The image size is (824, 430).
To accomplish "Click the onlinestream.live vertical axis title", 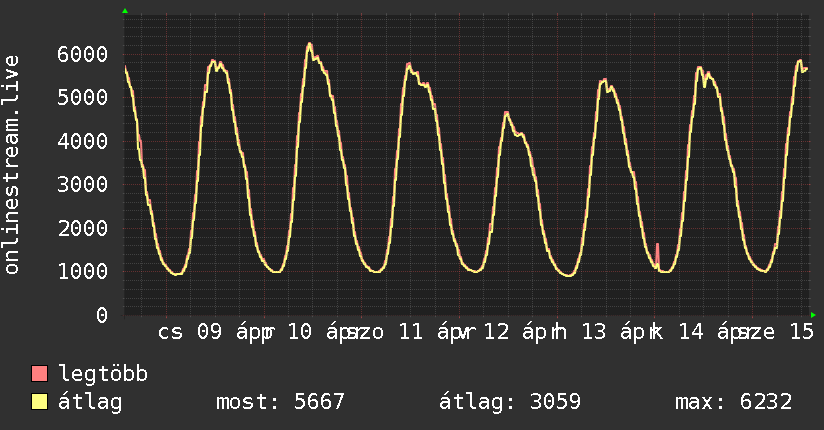I will (12, 165).
